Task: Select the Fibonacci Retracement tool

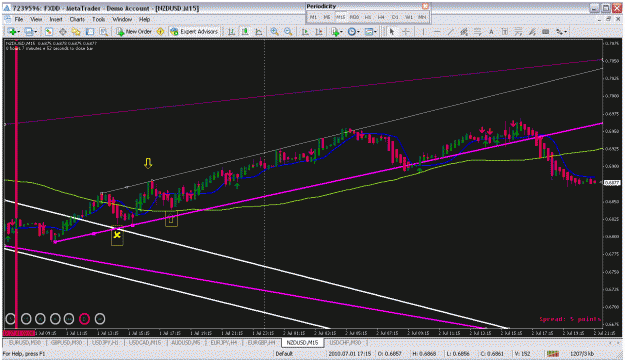Action: 478,31
